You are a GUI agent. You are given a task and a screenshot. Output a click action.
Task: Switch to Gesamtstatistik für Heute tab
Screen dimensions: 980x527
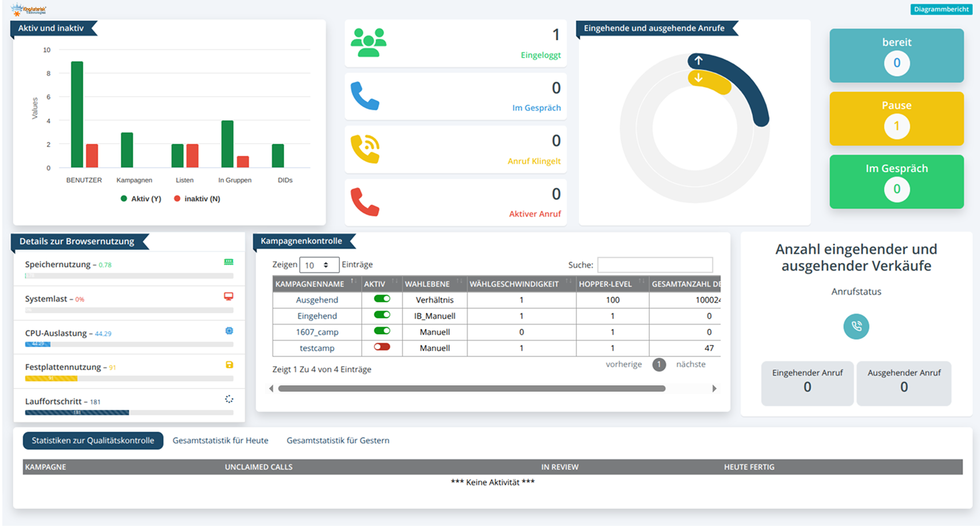(x=220, y=441)
